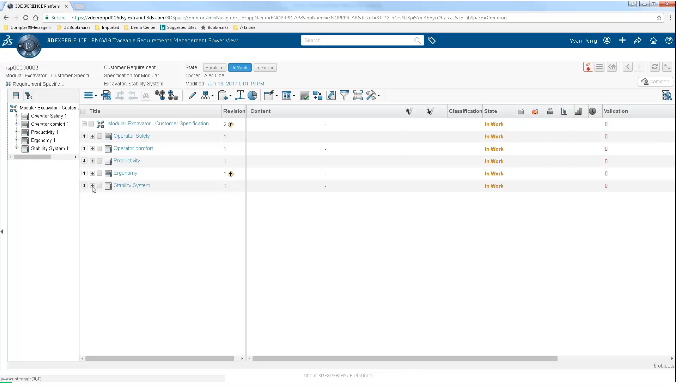Click the Revision column header

click(234, 111)
